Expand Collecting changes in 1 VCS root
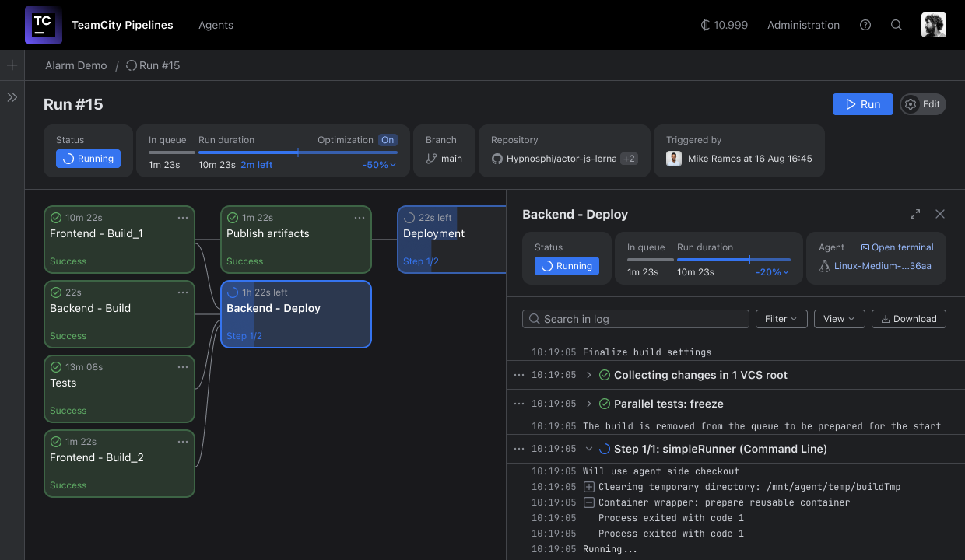965x560 pixels. 589,375
